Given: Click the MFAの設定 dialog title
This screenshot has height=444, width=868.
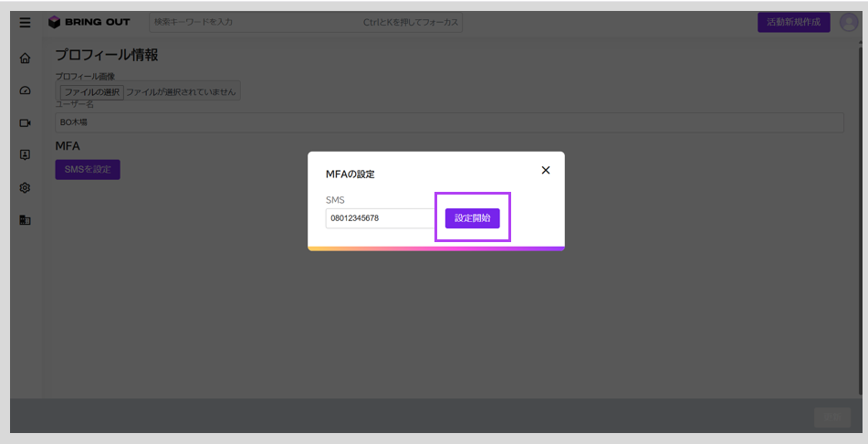Looking at the screenshot, I should [350, 174].
